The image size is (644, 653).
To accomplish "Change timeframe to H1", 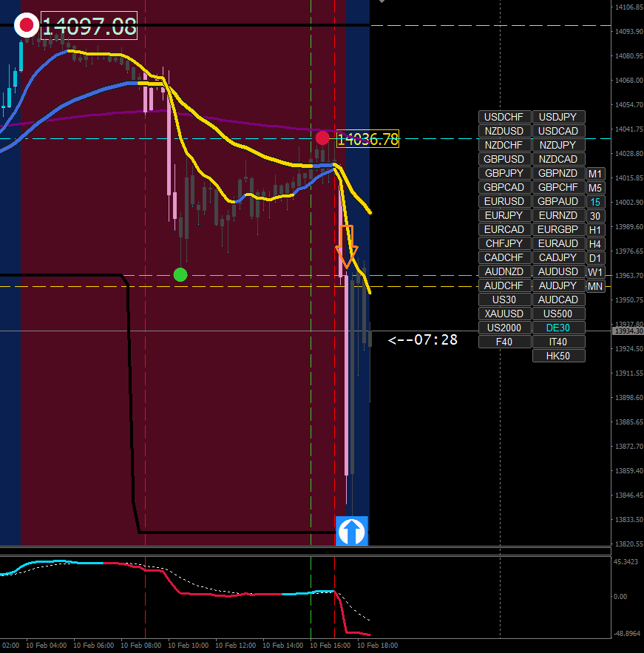I will (595, 230).
